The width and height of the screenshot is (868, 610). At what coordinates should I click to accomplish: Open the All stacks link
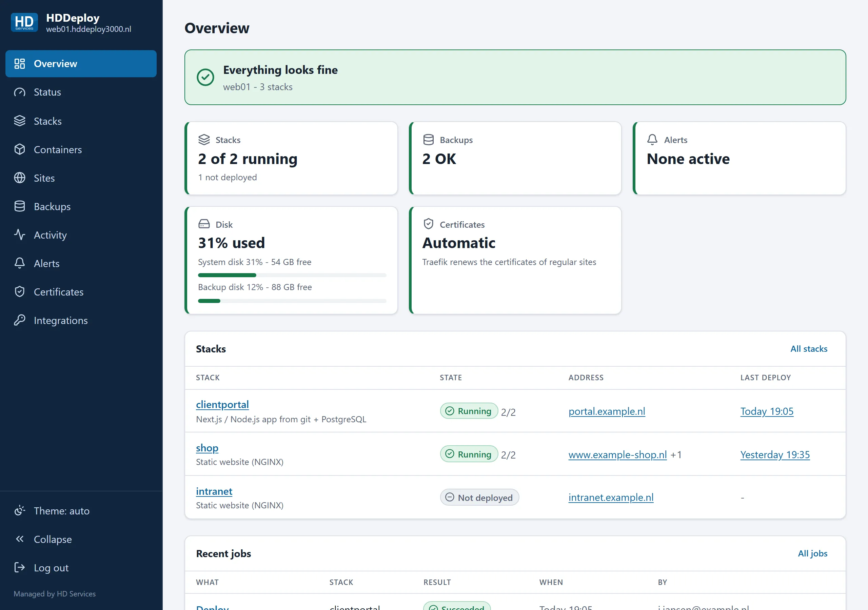[809, 349]
